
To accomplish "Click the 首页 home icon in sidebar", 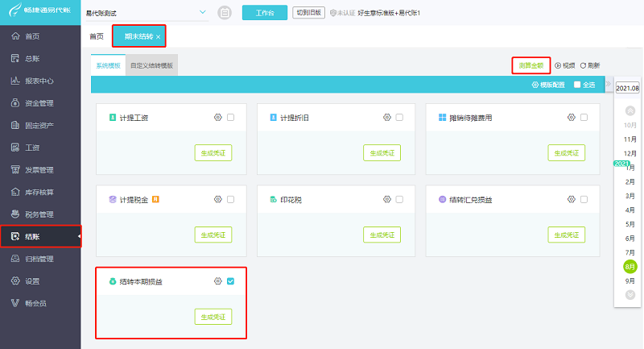I will coord(15,36).
